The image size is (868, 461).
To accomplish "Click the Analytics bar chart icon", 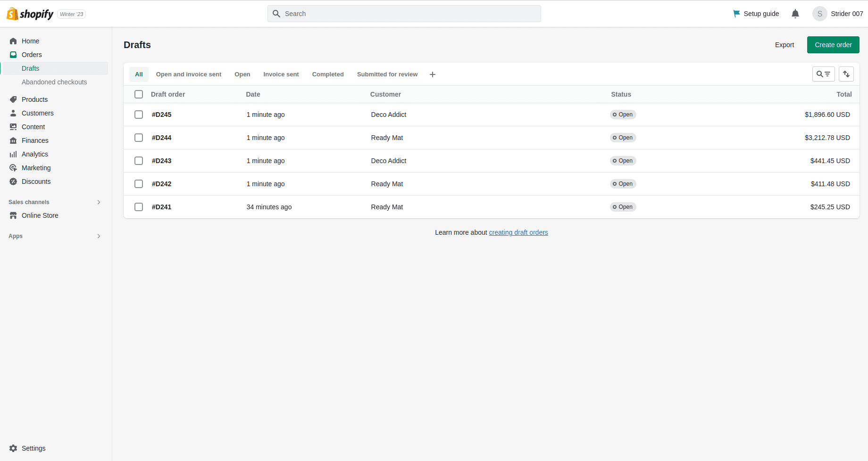I will [13, 154].
